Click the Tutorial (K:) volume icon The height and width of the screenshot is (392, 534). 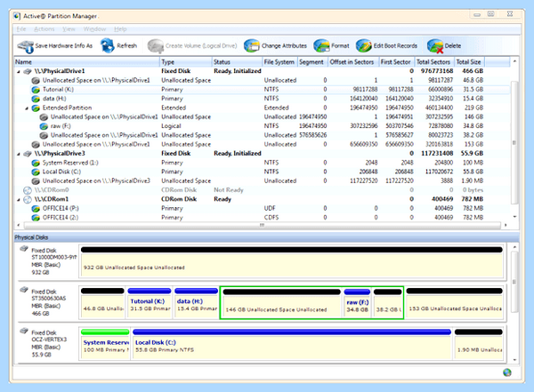[x=36, y=90]
